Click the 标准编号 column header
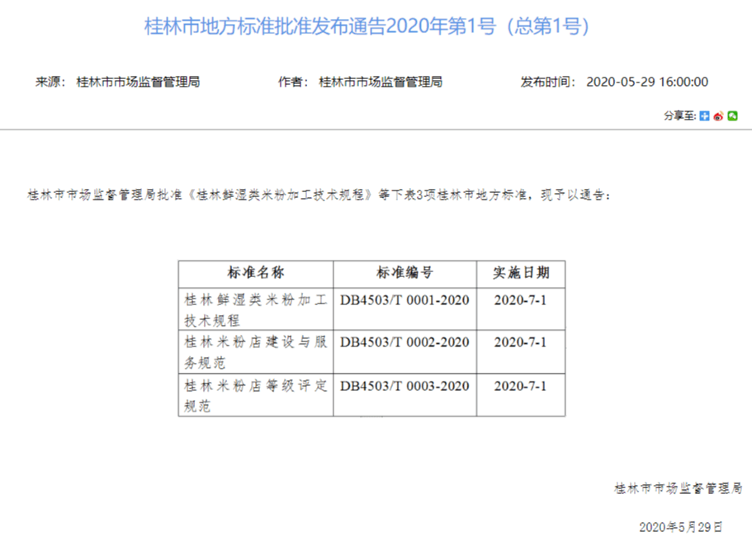The height and width of the screenshot is (560, 752). click(x=404, y=273)
